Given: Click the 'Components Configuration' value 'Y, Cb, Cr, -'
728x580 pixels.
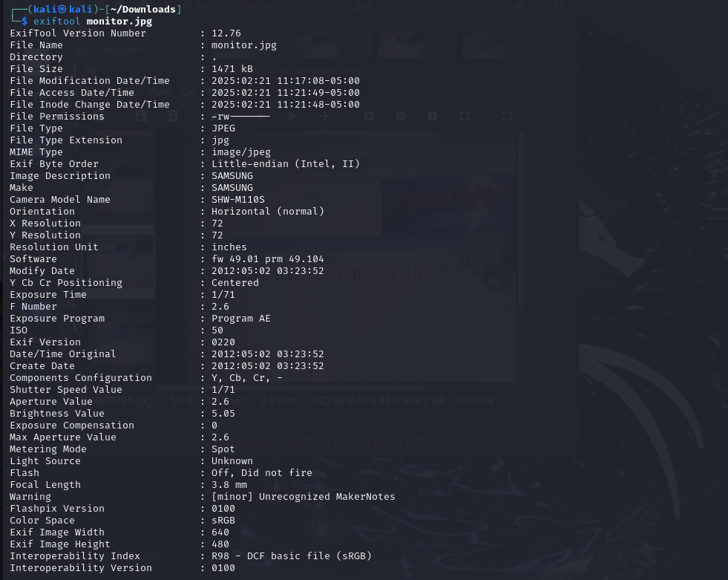Looking at the screenshot, I should point(247,378).
